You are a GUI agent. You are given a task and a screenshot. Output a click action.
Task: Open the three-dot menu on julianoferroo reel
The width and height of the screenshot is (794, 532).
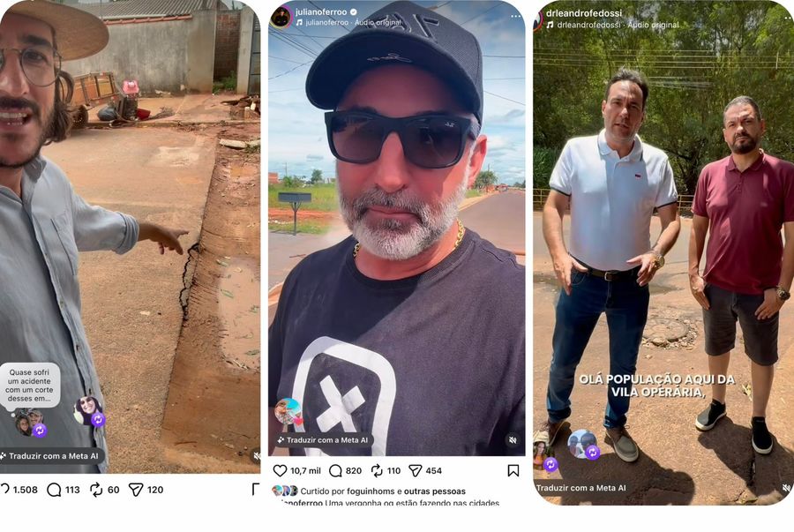pyautogui.click(x=515, y=17)
